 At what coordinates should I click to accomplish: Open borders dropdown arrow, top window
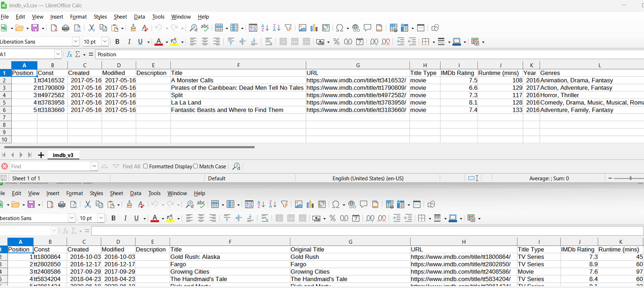[433, 42]
